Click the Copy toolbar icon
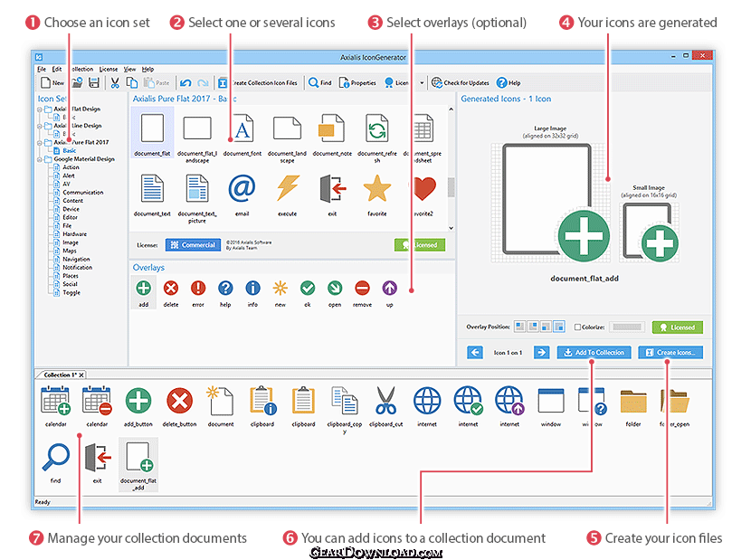The width and height of the screenshot is (751, 560). click(x=132, y=83)
